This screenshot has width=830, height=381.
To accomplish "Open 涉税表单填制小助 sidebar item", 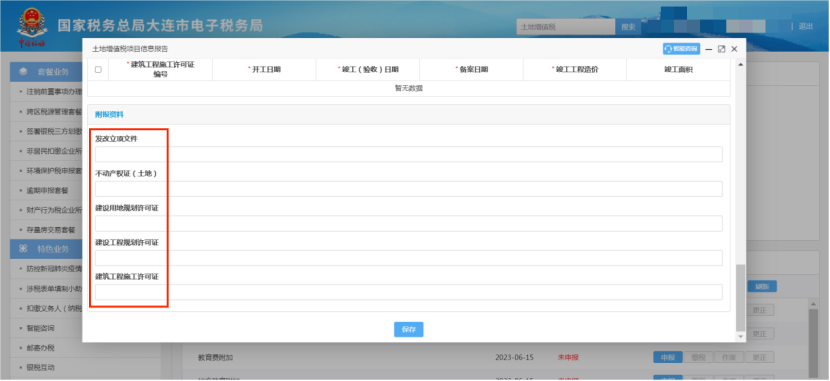I will point(54,288).
